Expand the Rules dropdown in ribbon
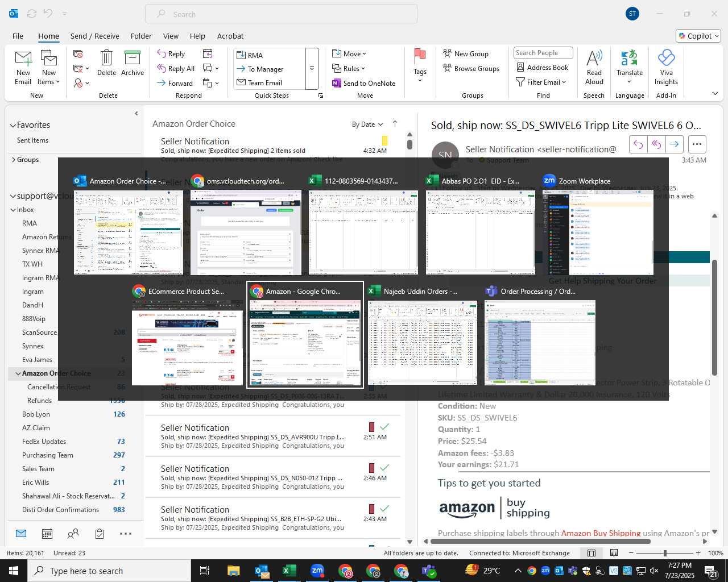 [349, 69]
